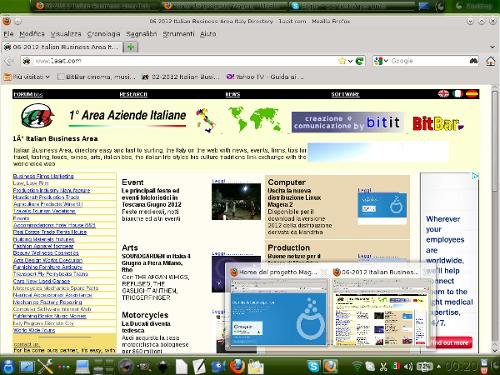Screen dimensions: 500x375
Task: Open the contact us link
Action: point(26,344)
